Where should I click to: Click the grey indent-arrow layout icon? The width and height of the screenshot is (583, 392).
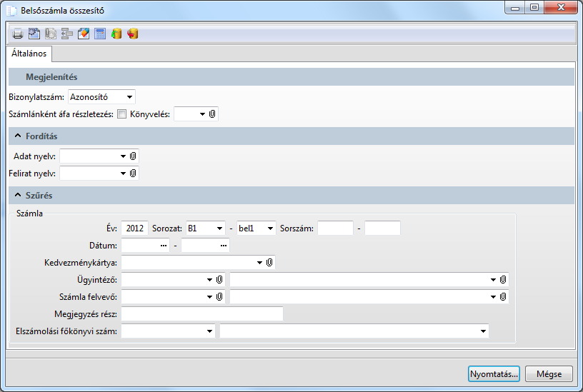(x=67, y=34)
